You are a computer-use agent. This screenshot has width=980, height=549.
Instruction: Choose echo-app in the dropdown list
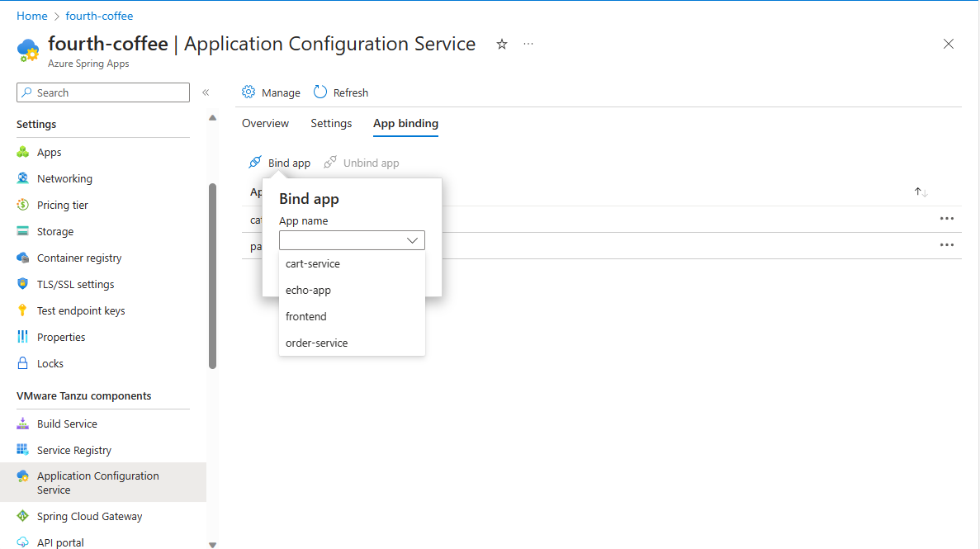(308, 290)
